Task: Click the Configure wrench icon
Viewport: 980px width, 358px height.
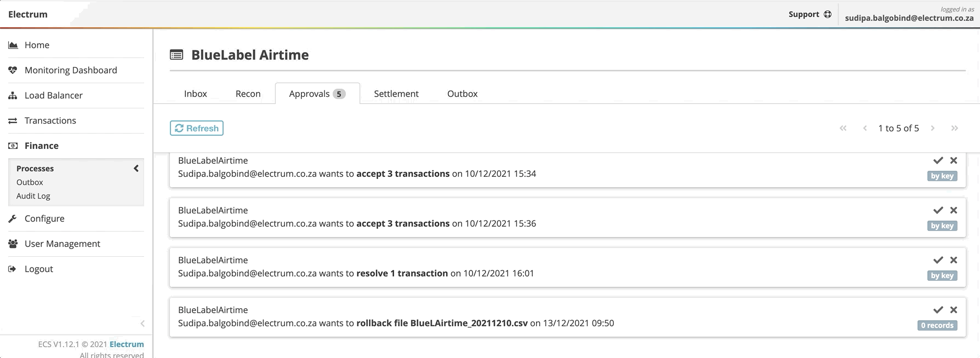Action: [x=13, y=218]
